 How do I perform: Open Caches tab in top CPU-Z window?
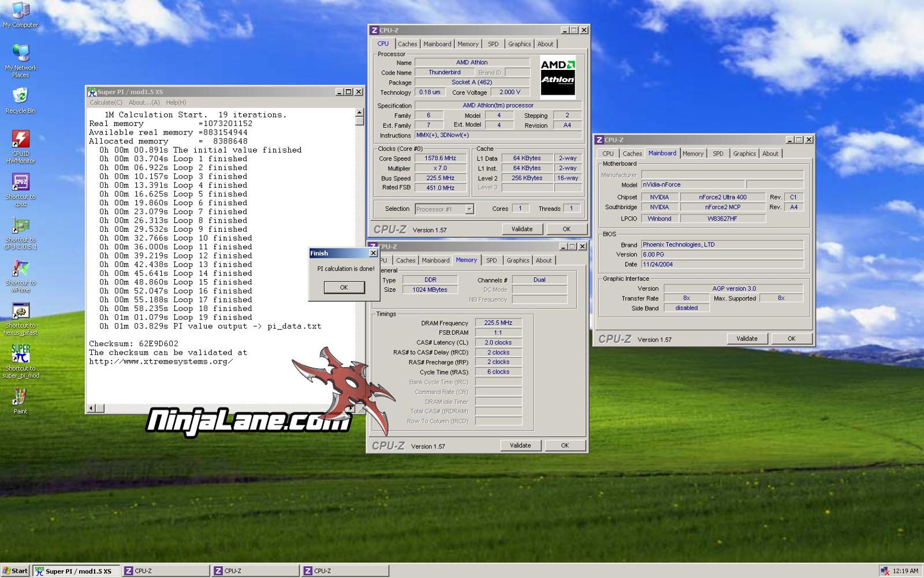coord(407,44)
